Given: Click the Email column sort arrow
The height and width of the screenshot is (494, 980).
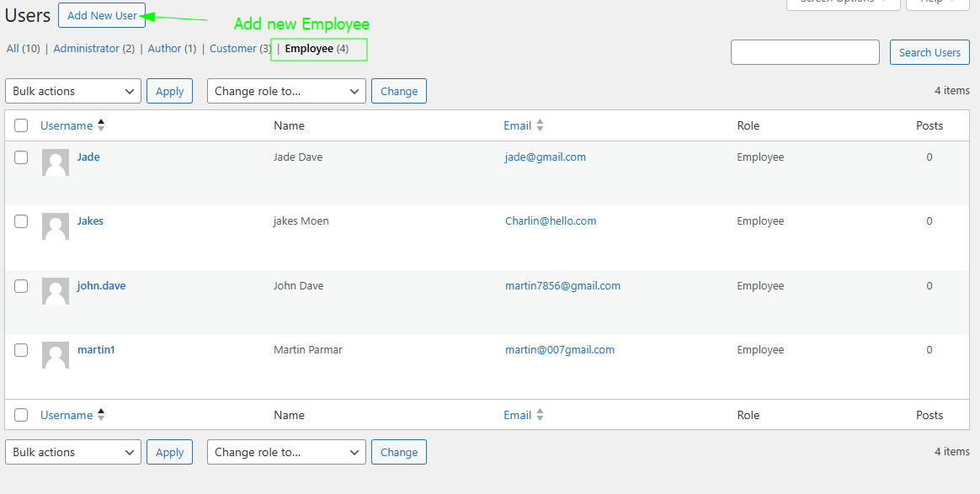Looking at the screenshot, I should 540,125.
